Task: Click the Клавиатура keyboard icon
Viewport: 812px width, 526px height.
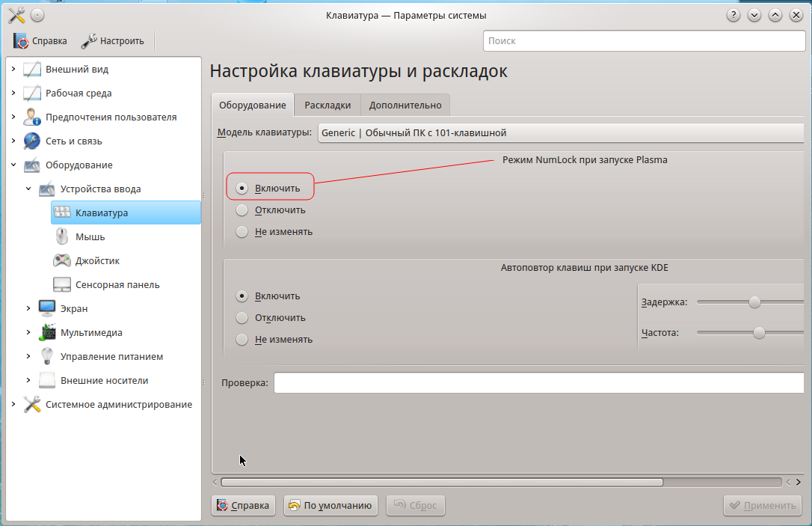Action: coord(62,212)
